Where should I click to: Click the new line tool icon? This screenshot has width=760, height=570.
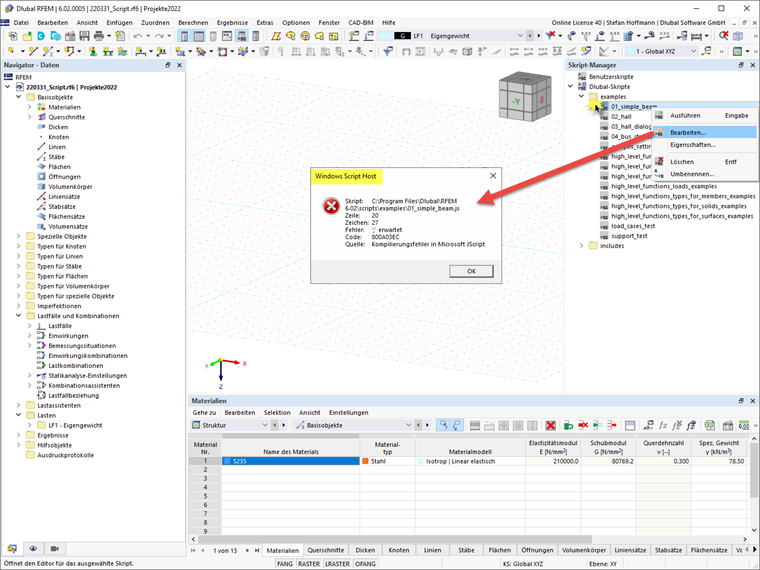pyautogui.click(x=32, y=51)
